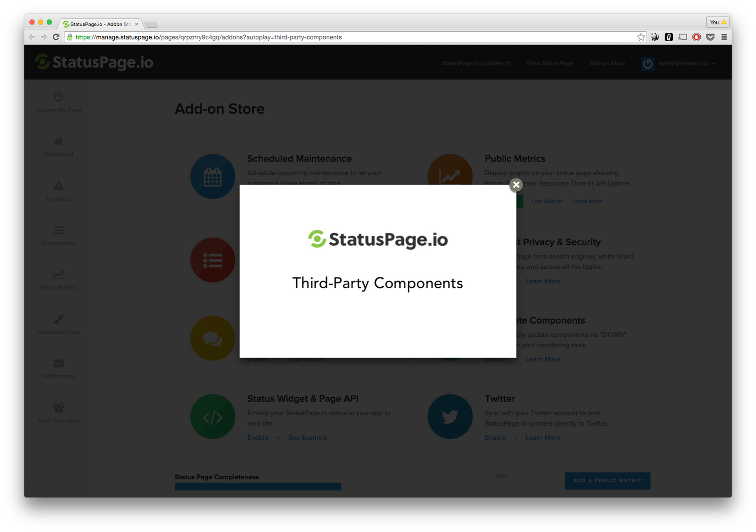Expand the walter account dropdown
Screen dimensions: 756x532
(686, 63)
